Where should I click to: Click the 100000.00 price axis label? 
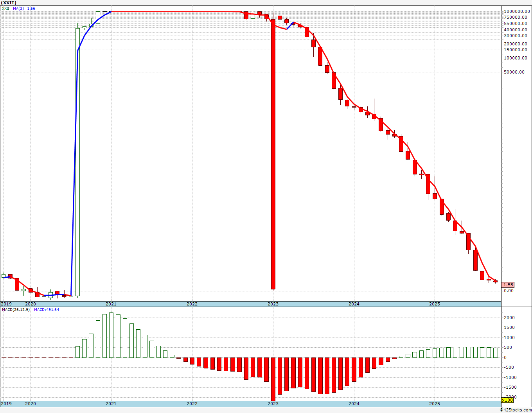tap(515, 58)
